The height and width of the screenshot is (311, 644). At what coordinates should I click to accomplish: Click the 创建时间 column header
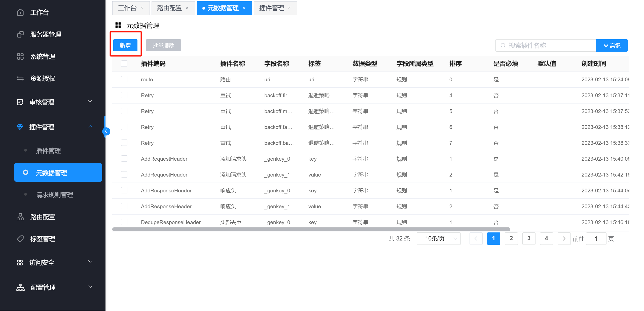pos(594,63)
